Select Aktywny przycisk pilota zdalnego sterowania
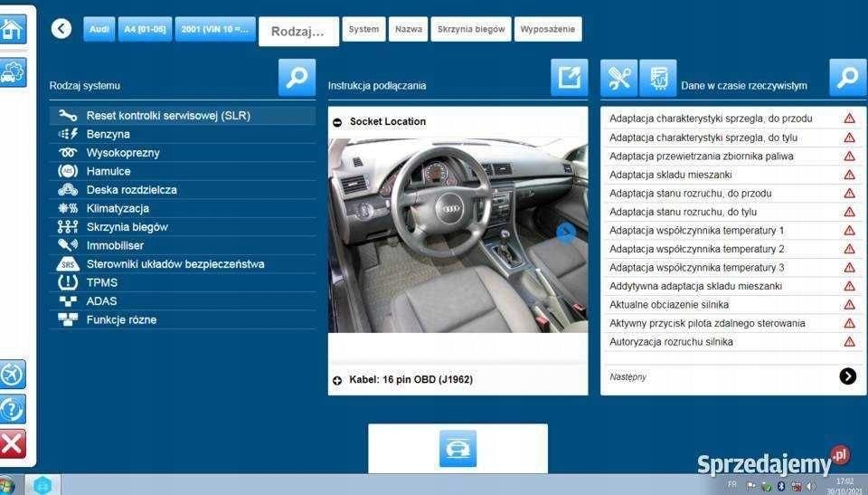The width and height of the screenshot is (868, 495). click(732, 323)
